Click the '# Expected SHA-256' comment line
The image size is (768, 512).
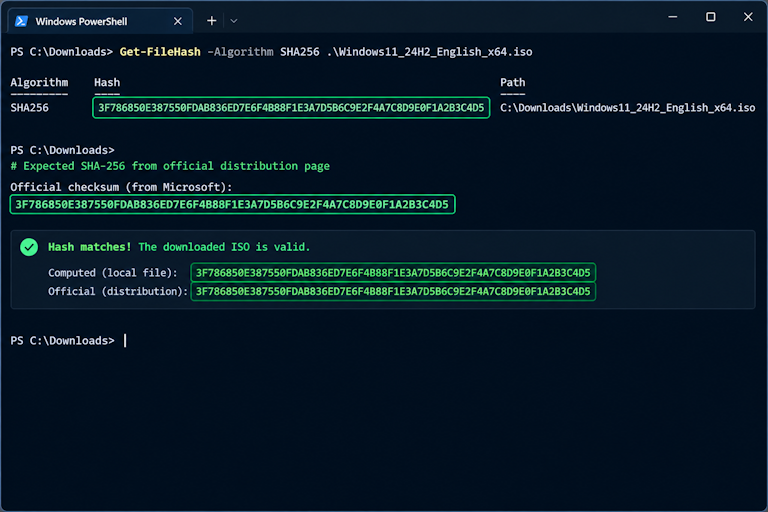point(170,166)
